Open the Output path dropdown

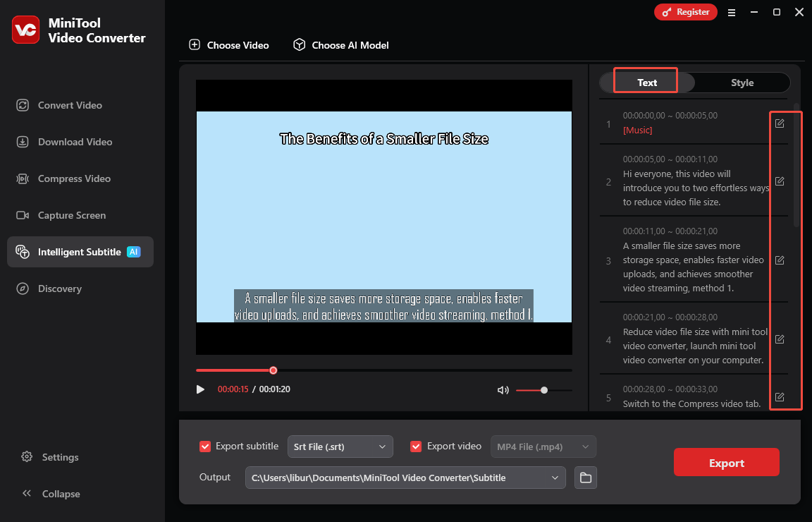[x=406, y=478]
